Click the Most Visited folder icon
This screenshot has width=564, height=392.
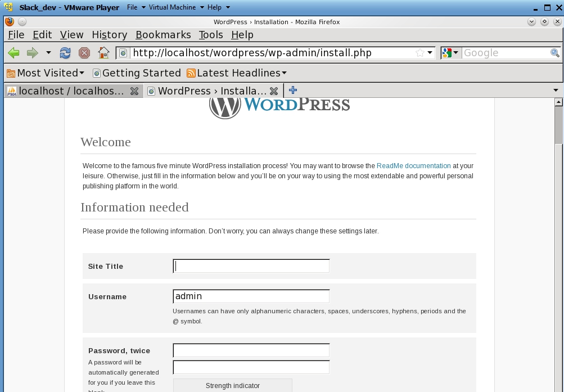(x=11, y=73)
